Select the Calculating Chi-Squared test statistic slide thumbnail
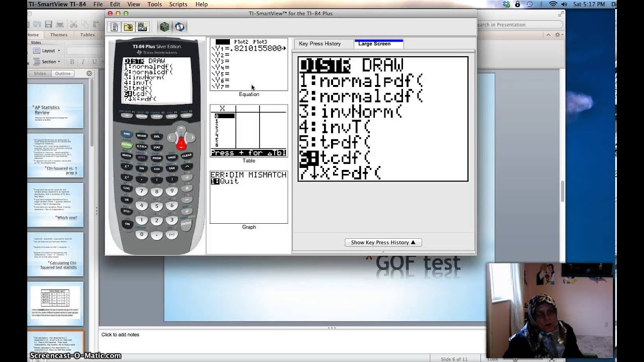 pyautogui.click(x=55, y=254)
